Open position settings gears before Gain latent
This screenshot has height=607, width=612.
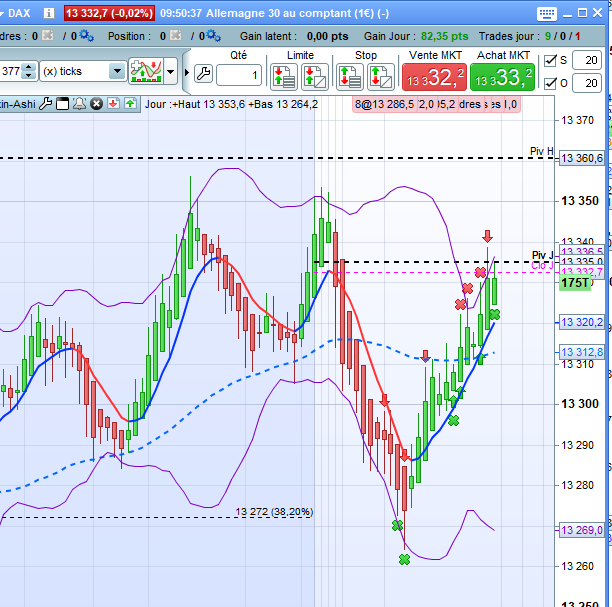coord(213,36)
